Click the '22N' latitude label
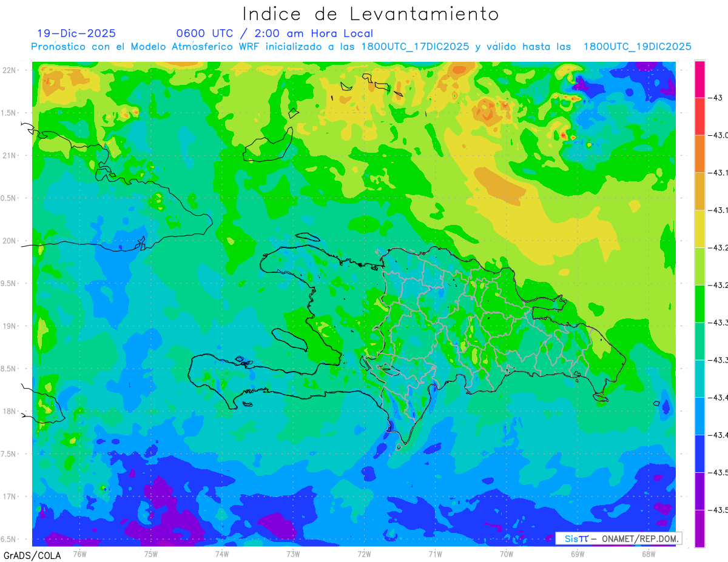728x562 pixels. point(9,70)
